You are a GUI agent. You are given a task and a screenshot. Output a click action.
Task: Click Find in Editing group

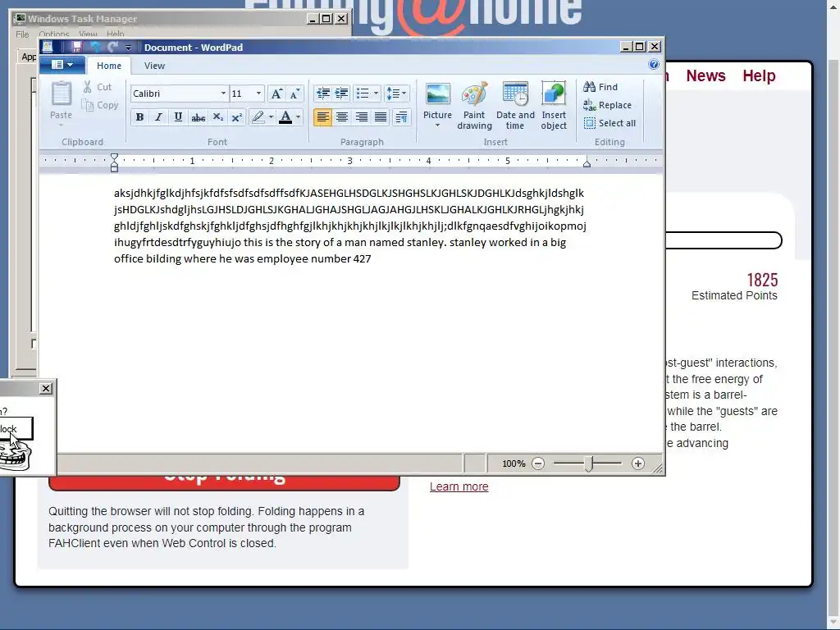(x=600, y=87)
